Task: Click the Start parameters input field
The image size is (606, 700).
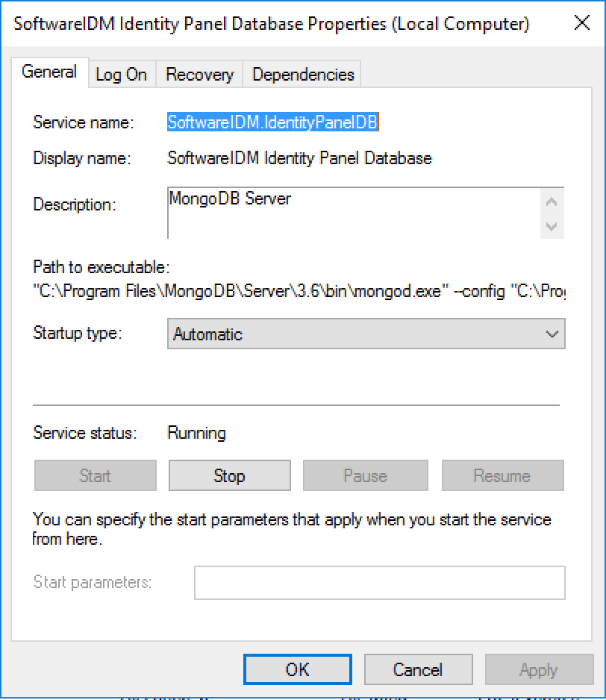Action: [x=380, y=583]
